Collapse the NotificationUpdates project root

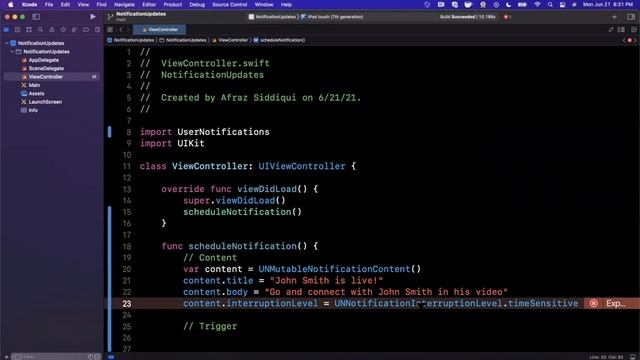click(7, 43)
